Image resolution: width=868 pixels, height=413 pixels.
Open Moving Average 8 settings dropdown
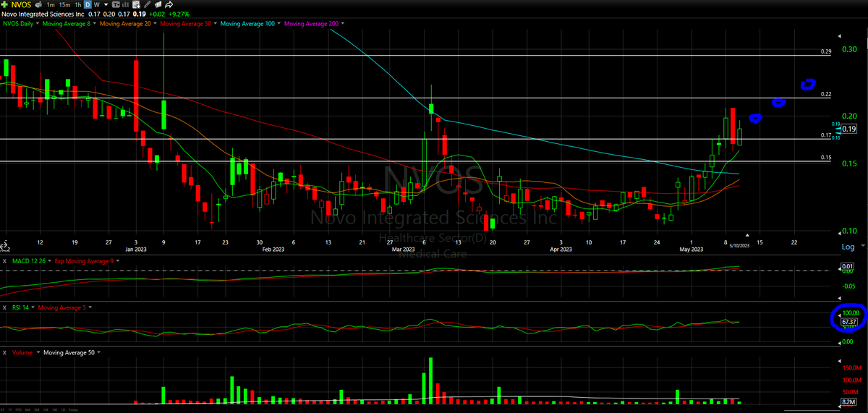click(94, 24)
